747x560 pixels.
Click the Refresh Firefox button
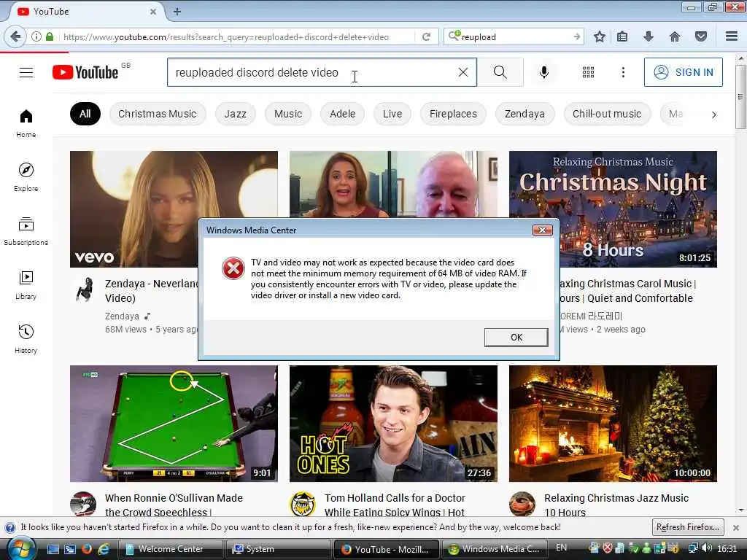tap(688, 527)
